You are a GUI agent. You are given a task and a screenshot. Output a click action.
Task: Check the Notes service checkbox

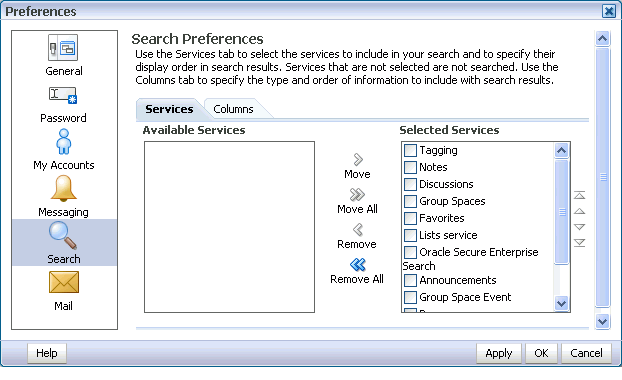click(410, 167)
